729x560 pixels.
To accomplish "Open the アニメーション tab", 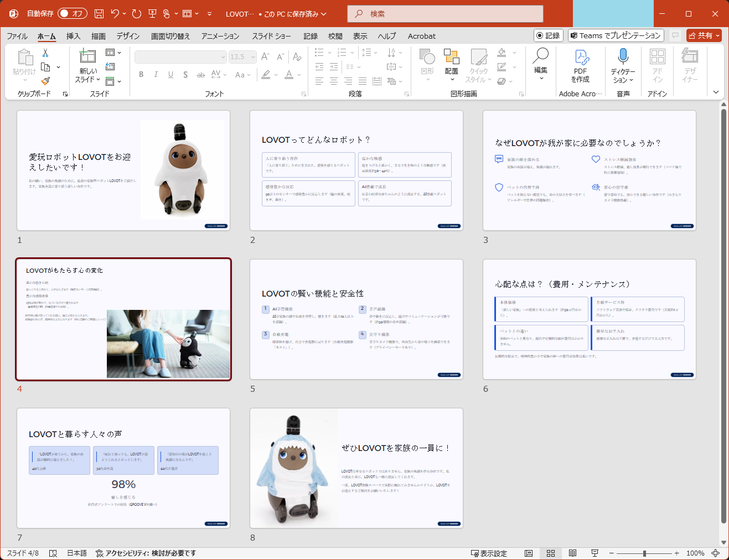I will pyautogui.click(x=220, y=36).
